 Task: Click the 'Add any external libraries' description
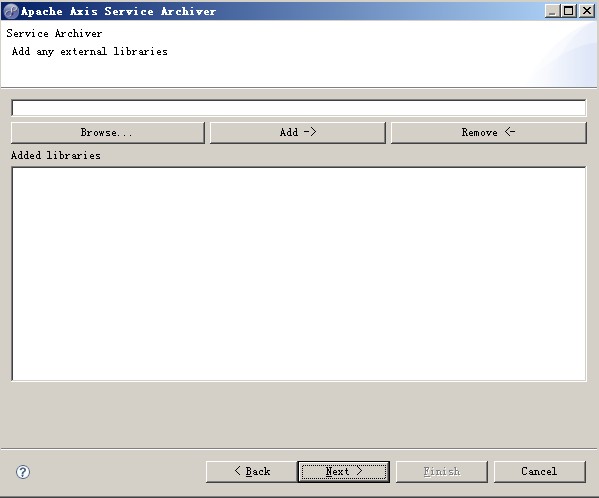click(x=90, y=52)
